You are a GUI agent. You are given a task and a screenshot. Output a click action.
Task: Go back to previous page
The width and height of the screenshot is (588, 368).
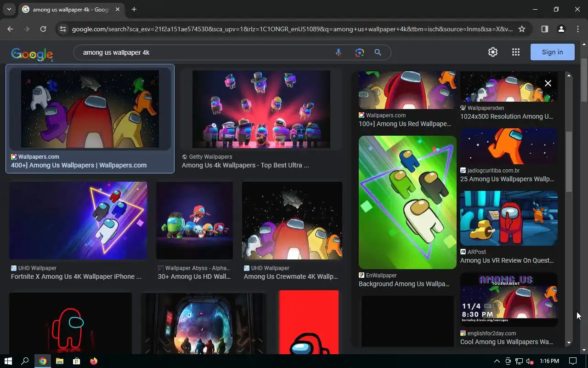tap(10, 29)
